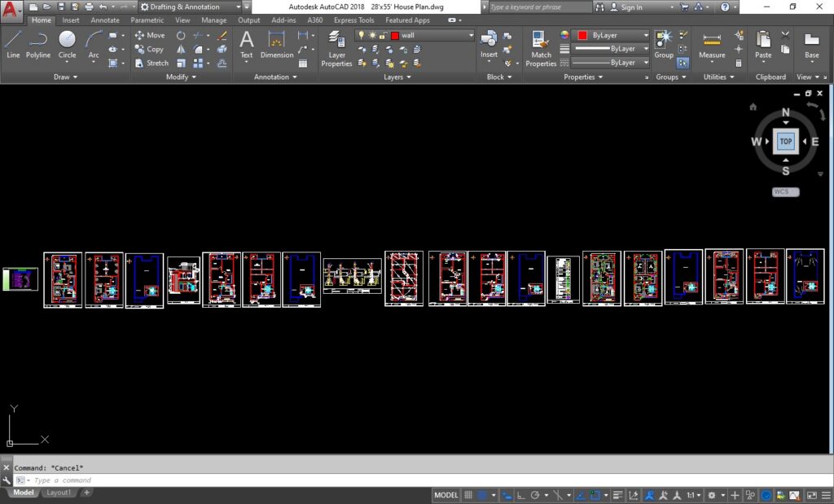Image resolution: width=834 pixels, height=504 pixels.
Task: Click the Clean Screen icon in status bar
Action: (812, 495)
